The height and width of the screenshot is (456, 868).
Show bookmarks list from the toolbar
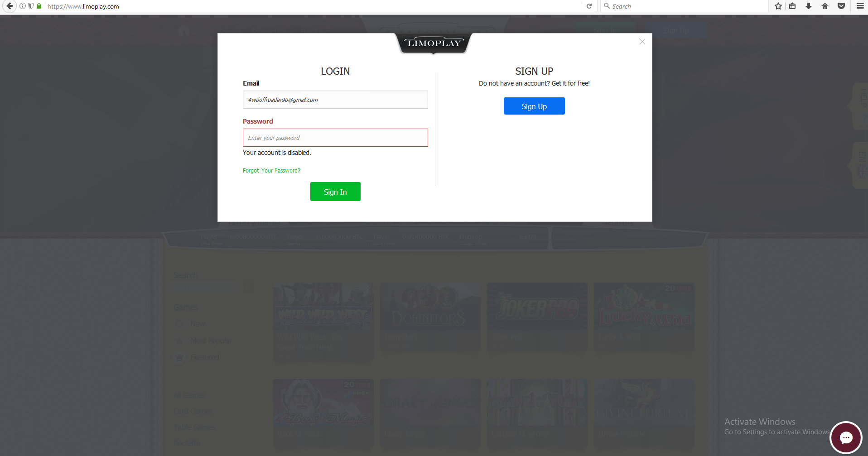click(x=792, y=6)
